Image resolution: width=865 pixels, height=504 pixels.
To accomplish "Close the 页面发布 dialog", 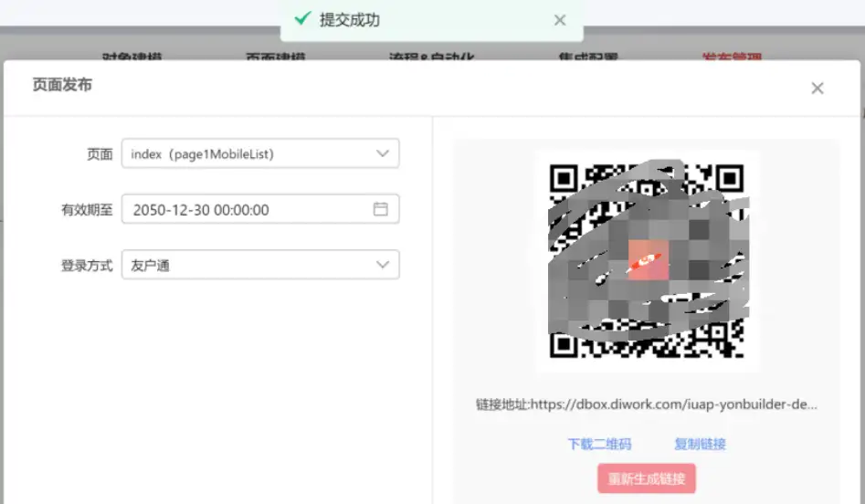I will point(818,89).
